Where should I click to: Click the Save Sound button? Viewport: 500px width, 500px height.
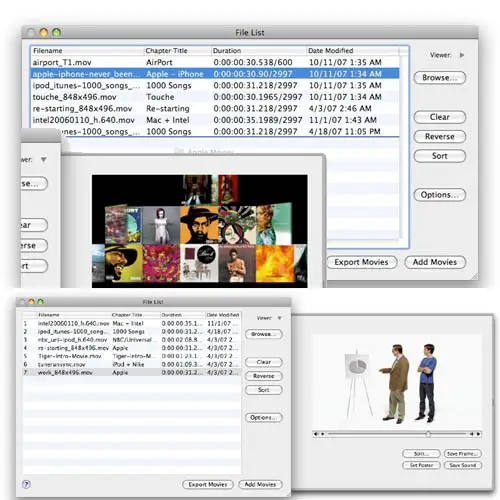click(x=463, y=465)
